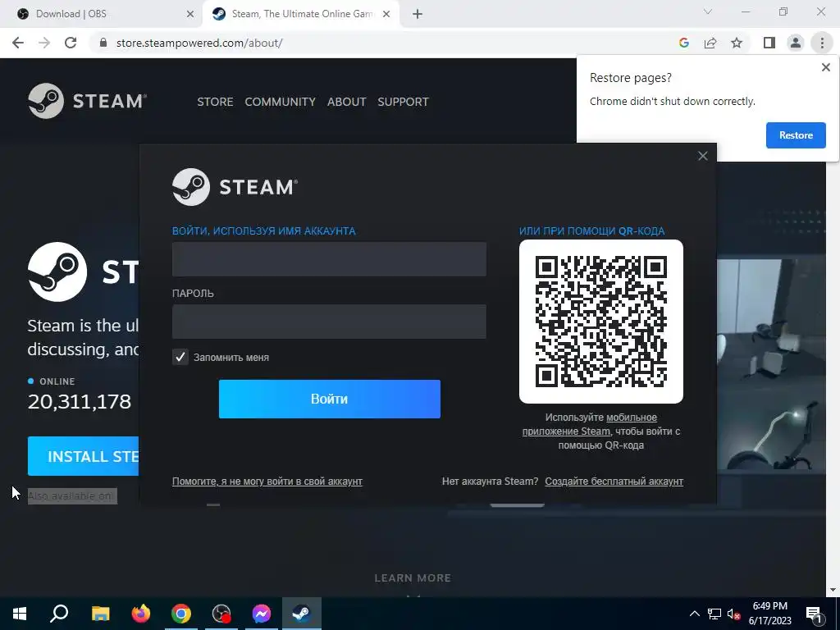Viewport: 840px width, 630px height.
Task: Switch to Chrome in the taskbar
Action: [181, 614]
